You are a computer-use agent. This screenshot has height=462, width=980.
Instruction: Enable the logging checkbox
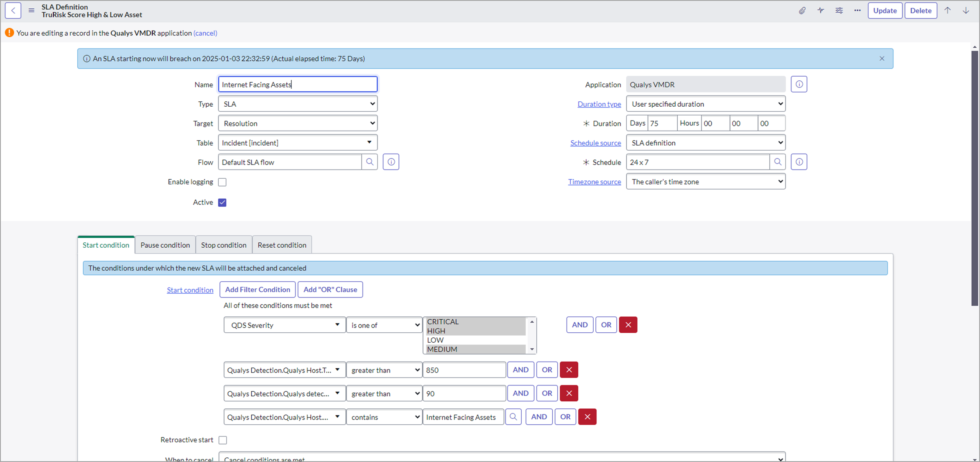pos(222,182)
